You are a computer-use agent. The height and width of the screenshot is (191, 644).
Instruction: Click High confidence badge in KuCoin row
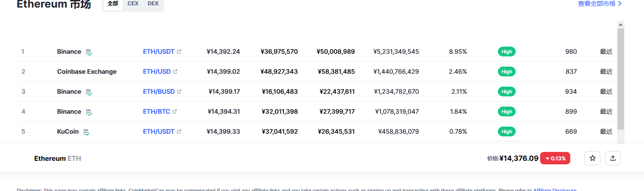(507, 131)
